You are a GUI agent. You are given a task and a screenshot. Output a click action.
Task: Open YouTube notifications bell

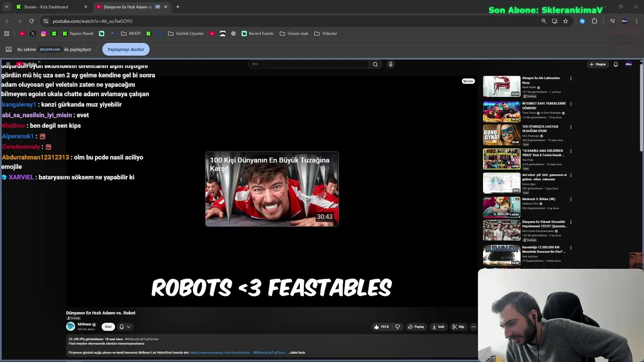point(616,64)
